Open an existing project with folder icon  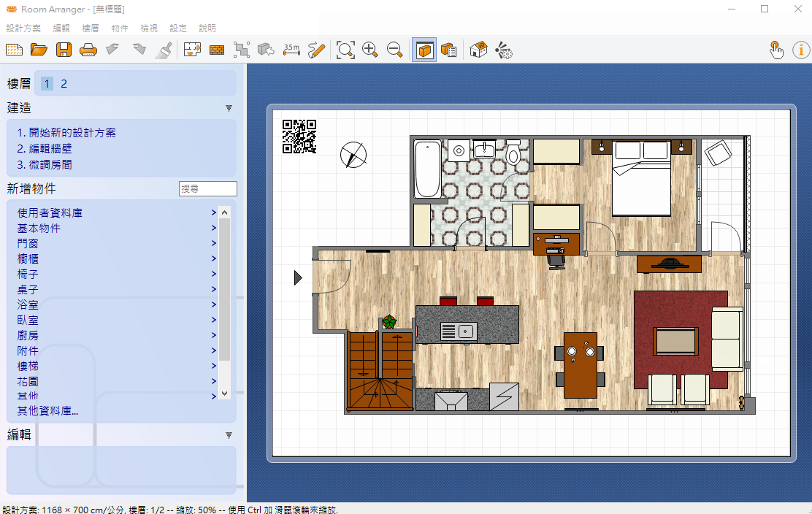coord(39,50)
